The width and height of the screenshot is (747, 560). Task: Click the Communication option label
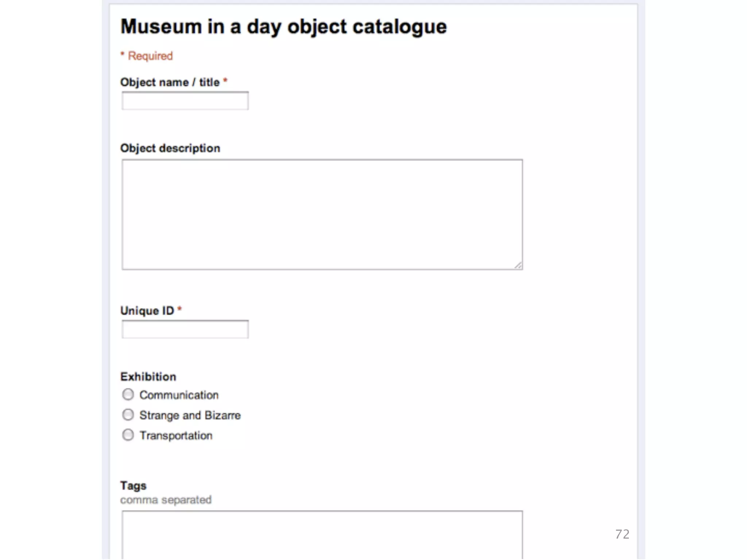(x=179, y=395)
